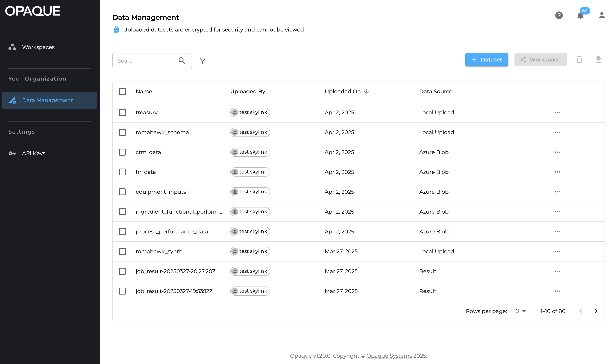Sort by Uploaded On column header
616x364 pixels.
tap(343, 91)
